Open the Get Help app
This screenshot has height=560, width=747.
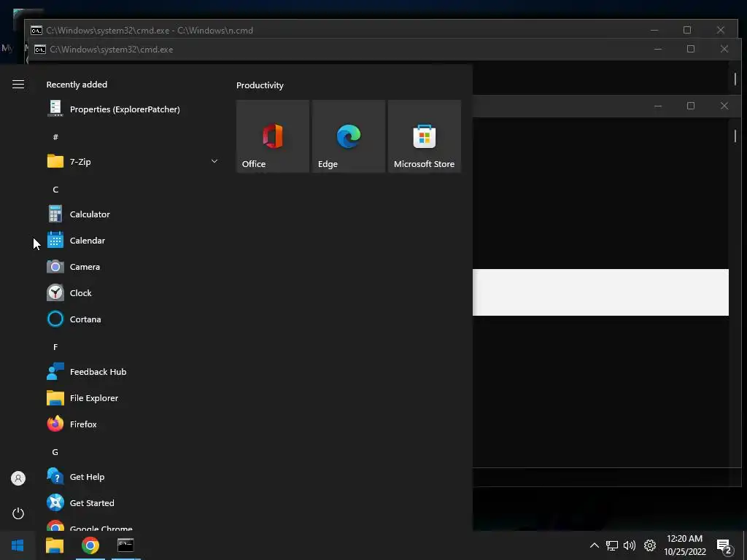133,477
